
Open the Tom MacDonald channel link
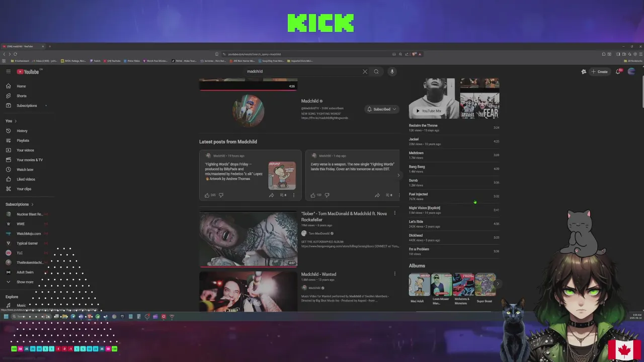pyautogui.click(x=319, y=233)
